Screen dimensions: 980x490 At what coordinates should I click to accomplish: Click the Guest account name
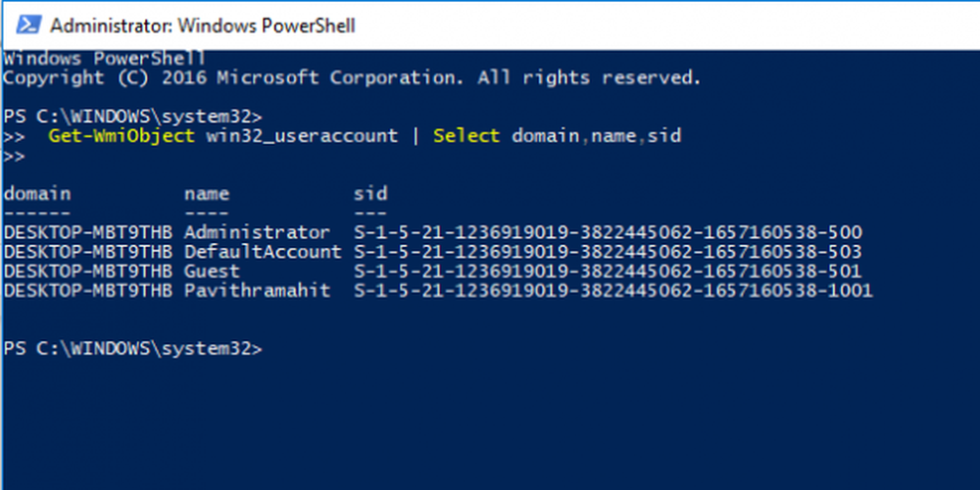click(212, 271)
